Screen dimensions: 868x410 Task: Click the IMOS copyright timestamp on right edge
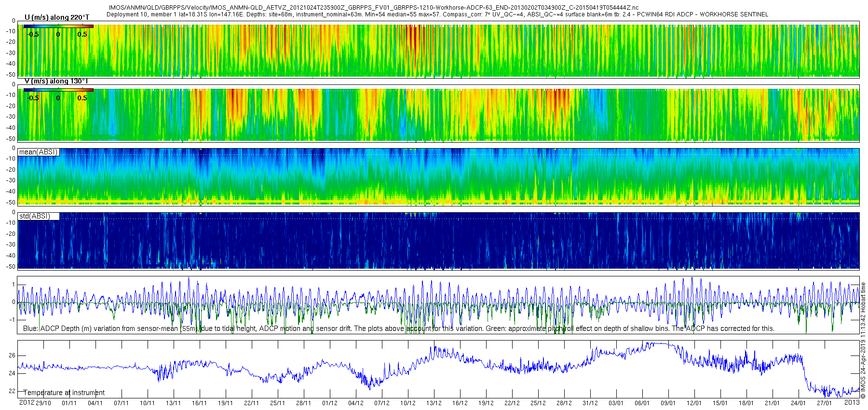[x=863, y=342]
